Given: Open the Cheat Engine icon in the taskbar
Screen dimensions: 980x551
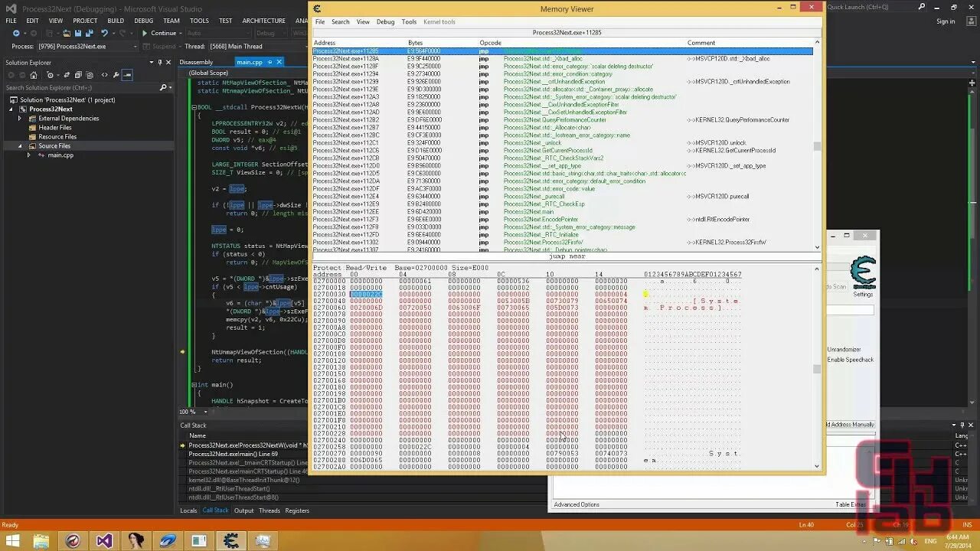Looking at the screenshot, I should point(230,541).
